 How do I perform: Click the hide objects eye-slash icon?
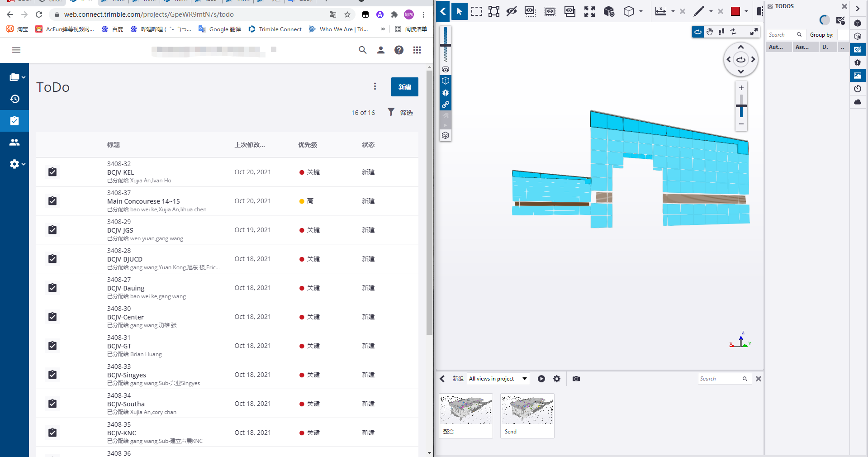(511, 11)
